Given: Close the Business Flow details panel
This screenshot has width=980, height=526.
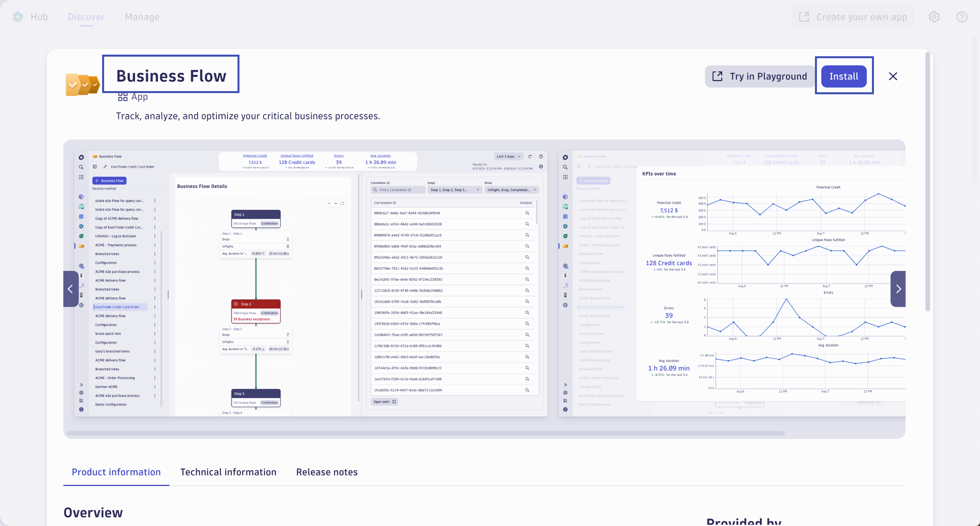Looking at the screenshot, I should [x=893, y=76].
